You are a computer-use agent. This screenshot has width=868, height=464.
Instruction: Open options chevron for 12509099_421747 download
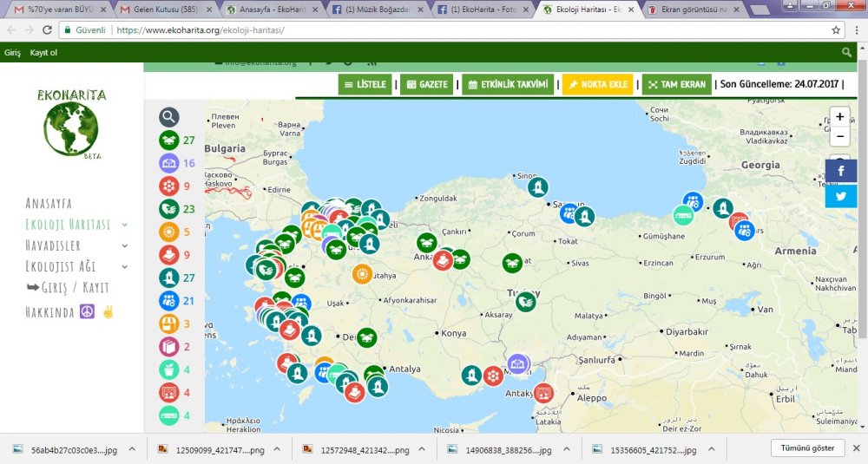click(278, 449)
